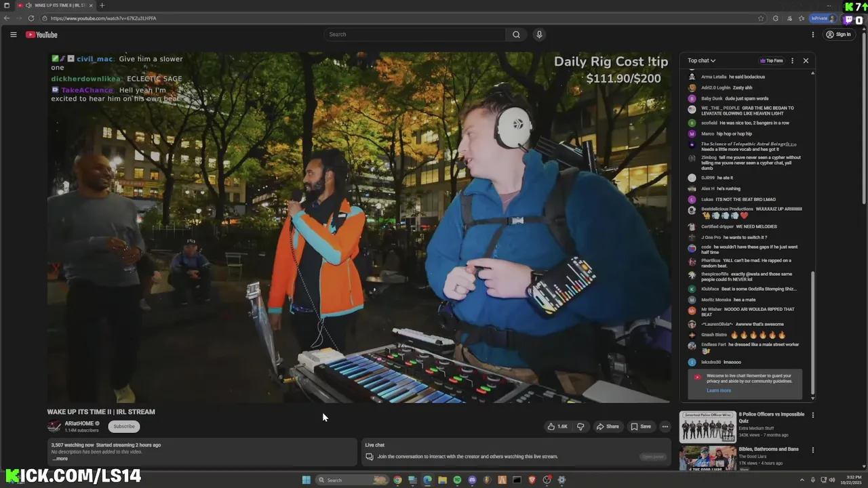Screen dimensions: 868x488
Task: Bookmark page with star icon
Action: pyautogui.click(x=761, y=18)
